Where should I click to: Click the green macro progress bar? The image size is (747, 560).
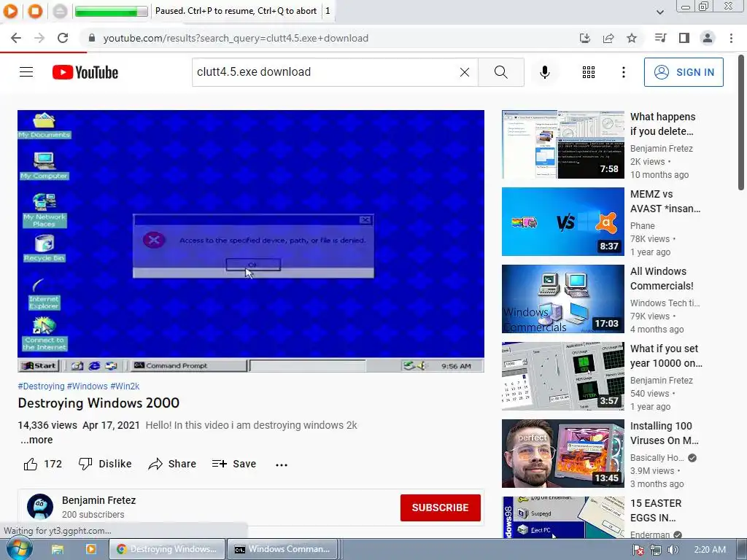click(x=112, y=11)
